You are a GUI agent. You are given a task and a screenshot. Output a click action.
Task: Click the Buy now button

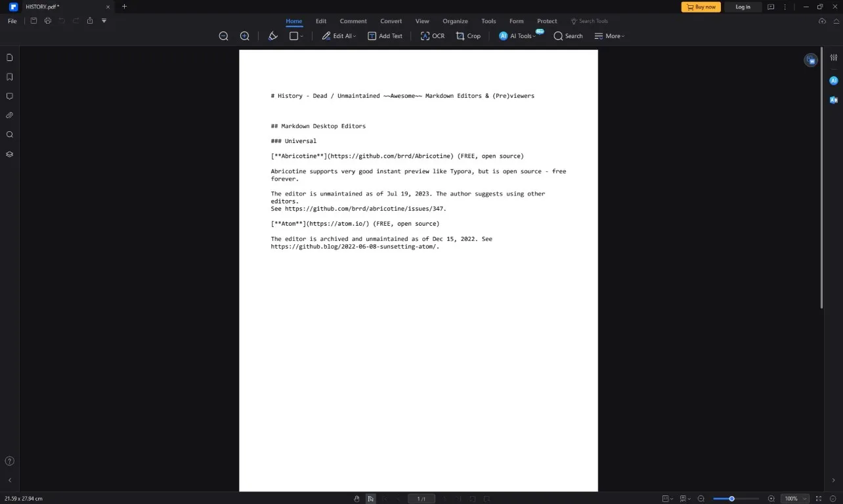point(701,7)
